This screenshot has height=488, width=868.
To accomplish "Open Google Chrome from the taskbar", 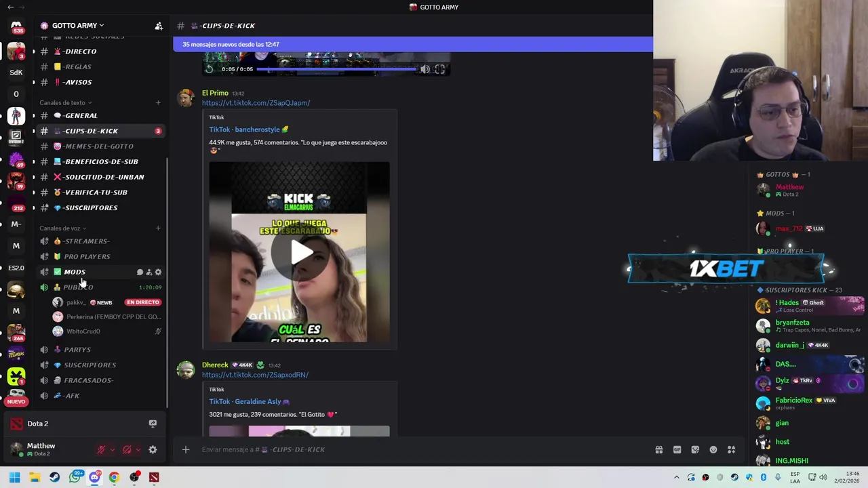I will point(114,477).
